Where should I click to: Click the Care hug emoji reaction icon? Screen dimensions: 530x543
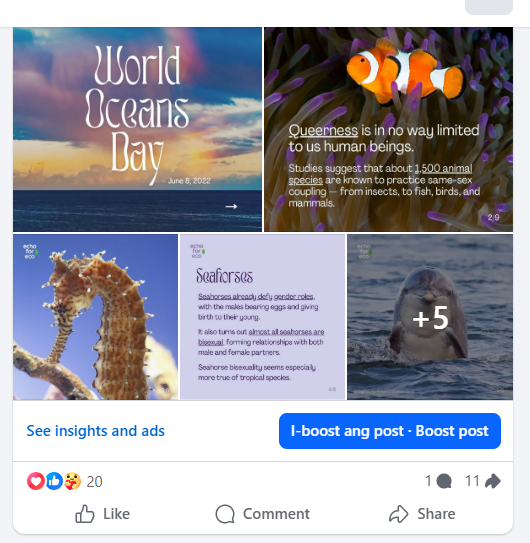pos(72,481)
